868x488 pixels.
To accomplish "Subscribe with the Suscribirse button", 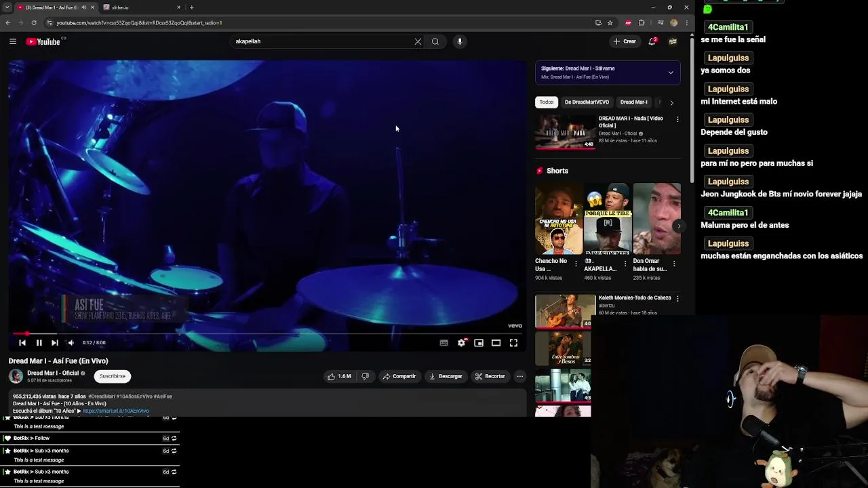I will point(113,376).
